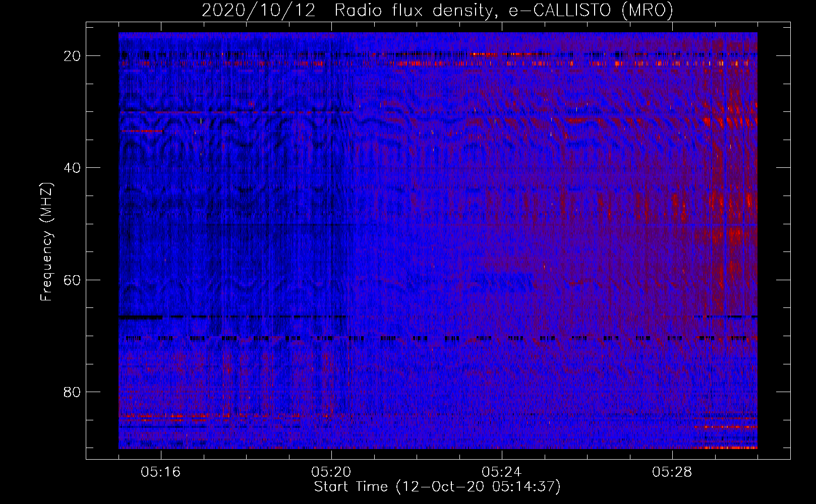
Task: Click the 05:24 time tick label
Action: tap(502, 472)
